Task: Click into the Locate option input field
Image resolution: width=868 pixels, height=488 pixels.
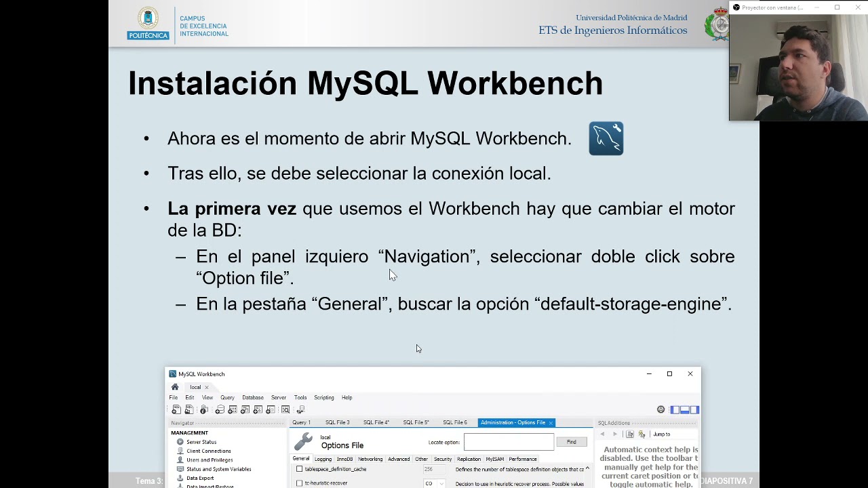Action: tap(509, 442)
